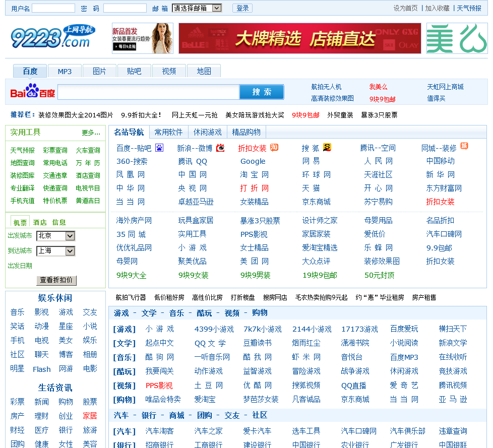Open the 请选择邮箱 mailbox dropdown

[x=197, y=8]
